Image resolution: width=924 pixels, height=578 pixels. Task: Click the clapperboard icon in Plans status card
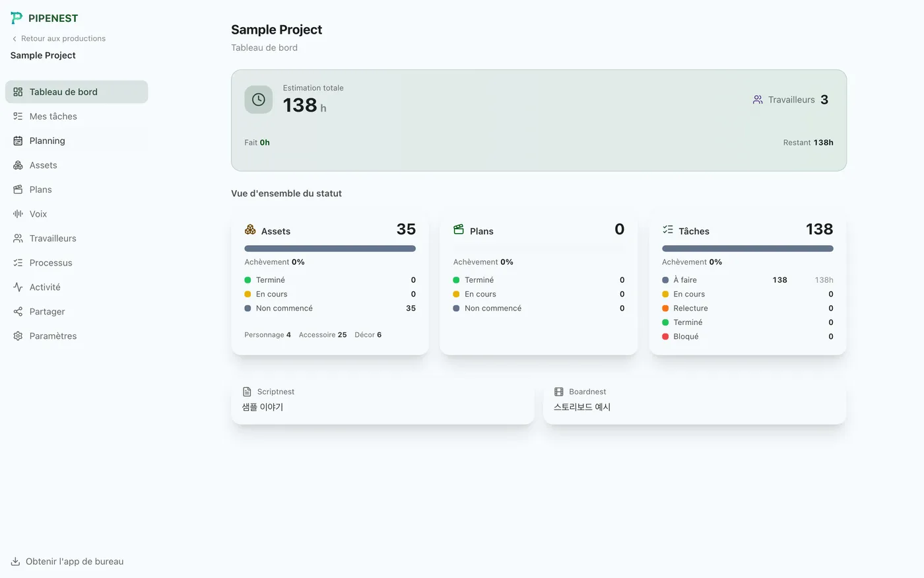pos(459,230)
